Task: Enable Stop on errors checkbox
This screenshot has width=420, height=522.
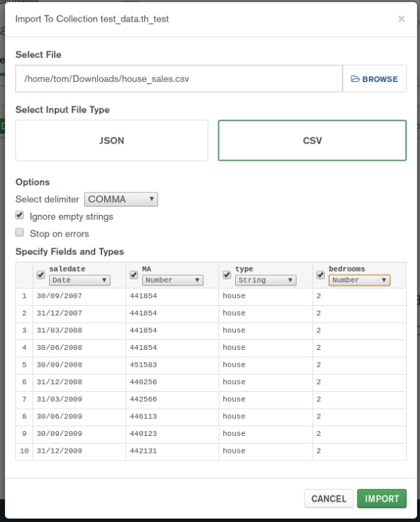Action: (x=20, y=233)
